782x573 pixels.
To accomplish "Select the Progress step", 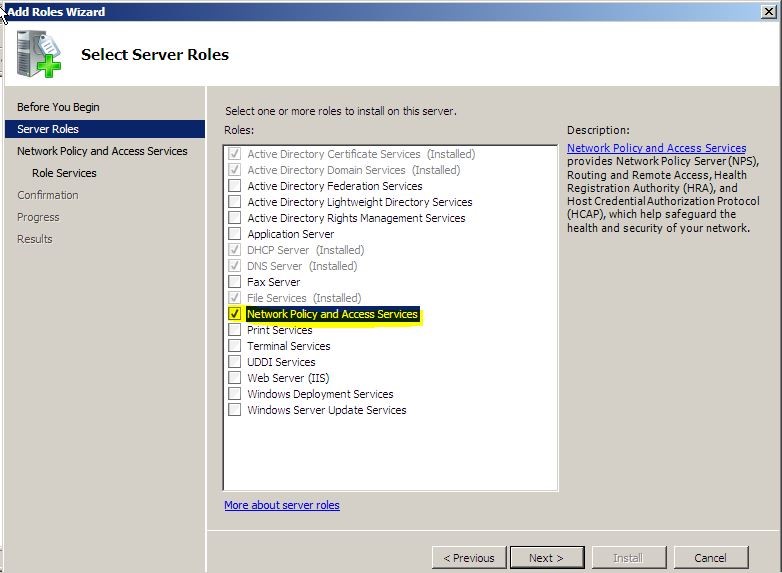I will click(x=38, y=217).
